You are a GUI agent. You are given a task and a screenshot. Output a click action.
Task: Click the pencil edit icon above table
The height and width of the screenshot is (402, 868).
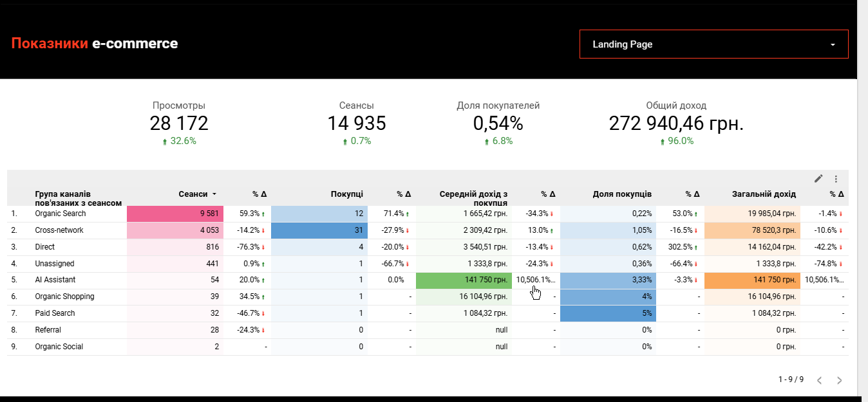pos(818,179)
